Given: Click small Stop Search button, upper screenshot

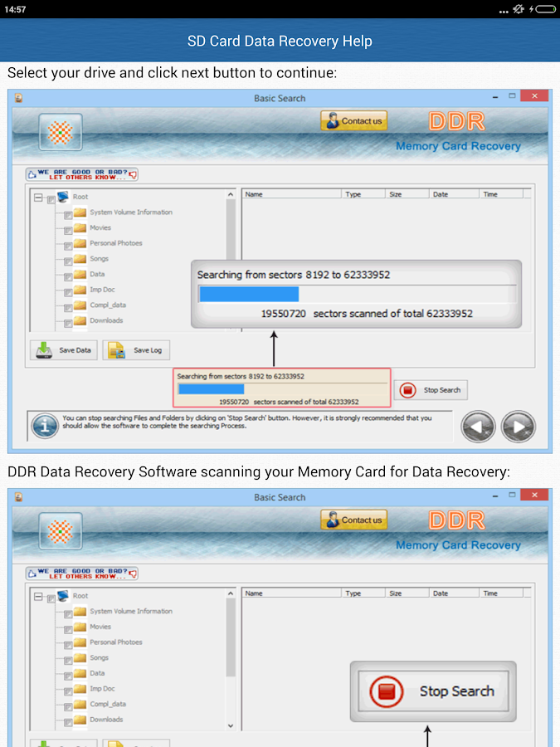Looking at the screenshot, I should [431, 390].
